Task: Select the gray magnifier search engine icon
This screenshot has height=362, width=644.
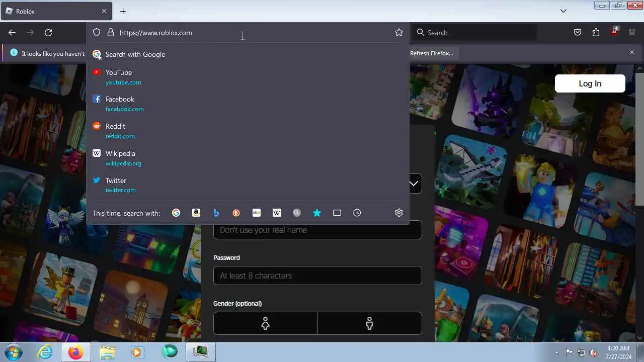Action: pyautogui.click(x=297, y=213)
